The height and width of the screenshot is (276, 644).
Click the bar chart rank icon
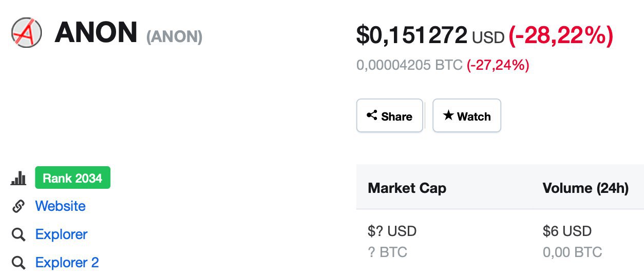click(18, 179)
